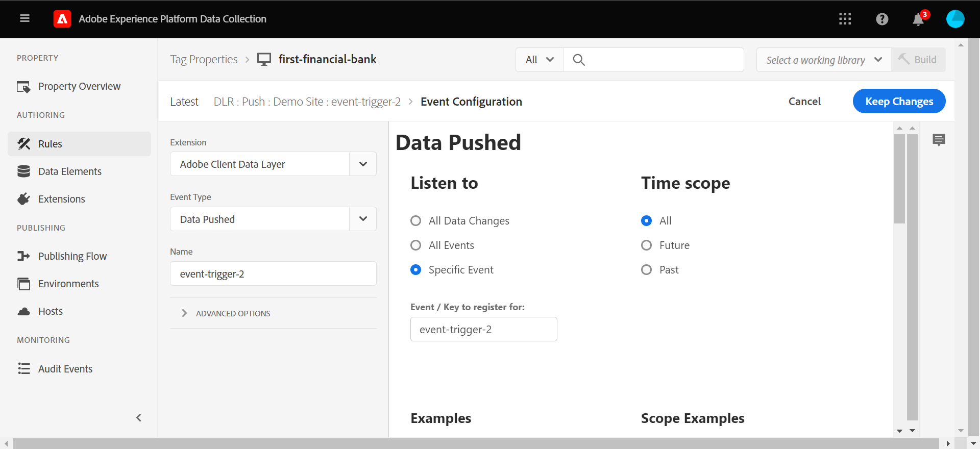Open the apps grid switcher
The width and height of the screenshot is (980, 449).
[x=845, y=19]
